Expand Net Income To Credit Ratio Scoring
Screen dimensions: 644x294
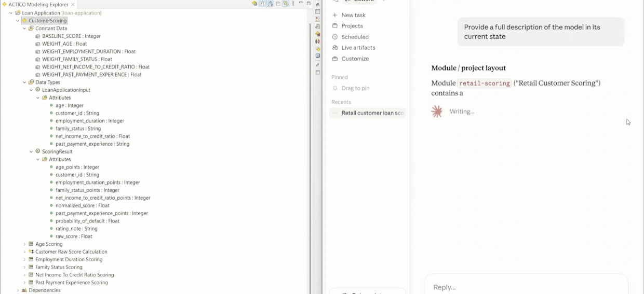(x=24, y=275)
